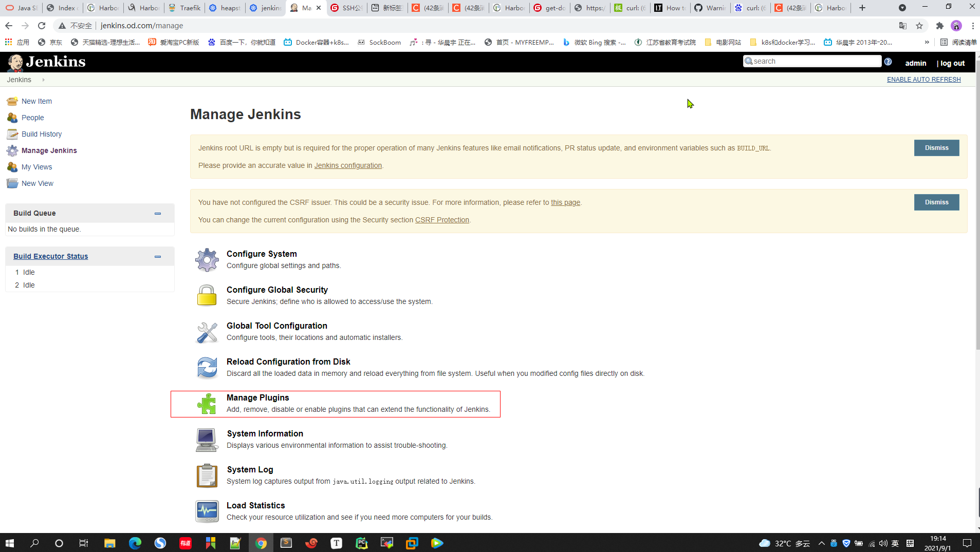Open the browser extensions puzzle icon
Image resolution: width=980 pixels, height=552 pixels.
(x=940, y=26)
